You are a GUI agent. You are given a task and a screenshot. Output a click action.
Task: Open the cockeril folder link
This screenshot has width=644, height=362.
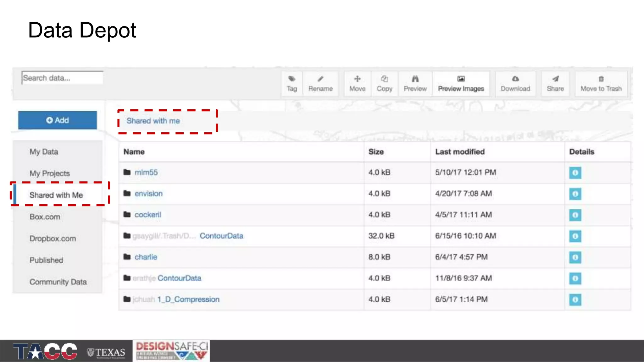click(148, 215)
